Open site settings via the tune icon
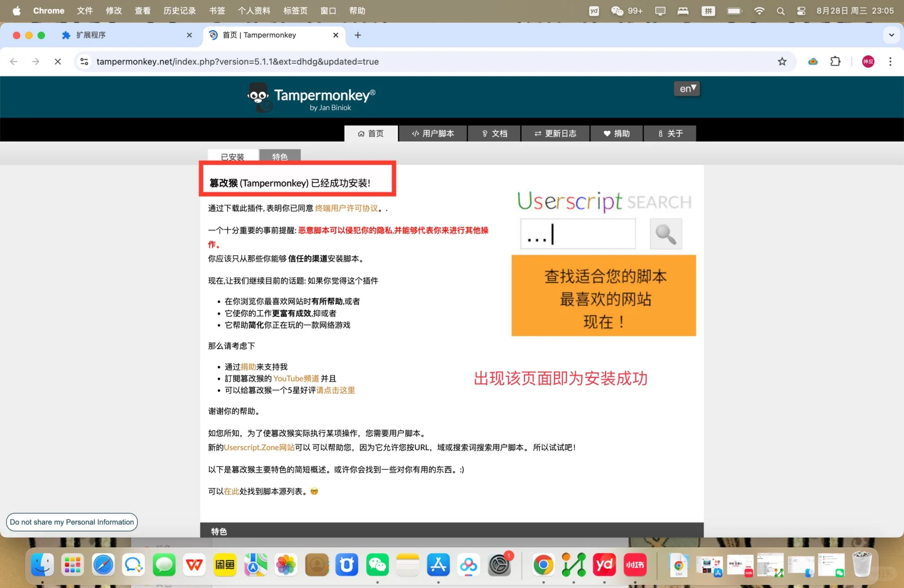Viewport: 904px width, 588px height. [x=84, y=62]
